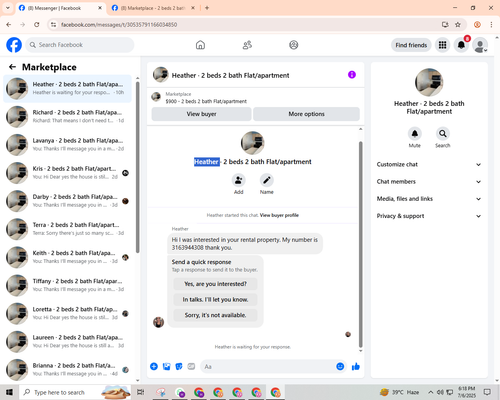This screenshot has width=500, height=400.
Task: Open Kris conversation in list
Action: tap(67, 173)
